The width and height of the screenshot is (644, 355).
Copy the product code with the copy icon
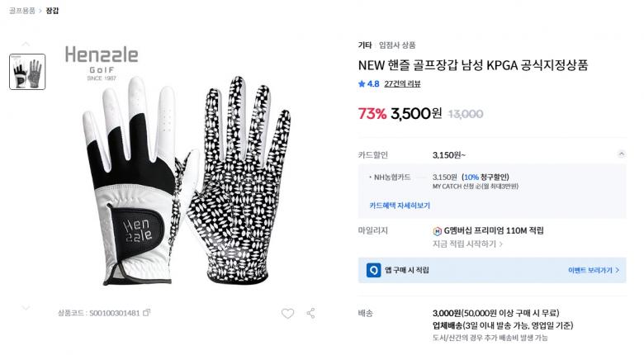(x=147, y=313)
